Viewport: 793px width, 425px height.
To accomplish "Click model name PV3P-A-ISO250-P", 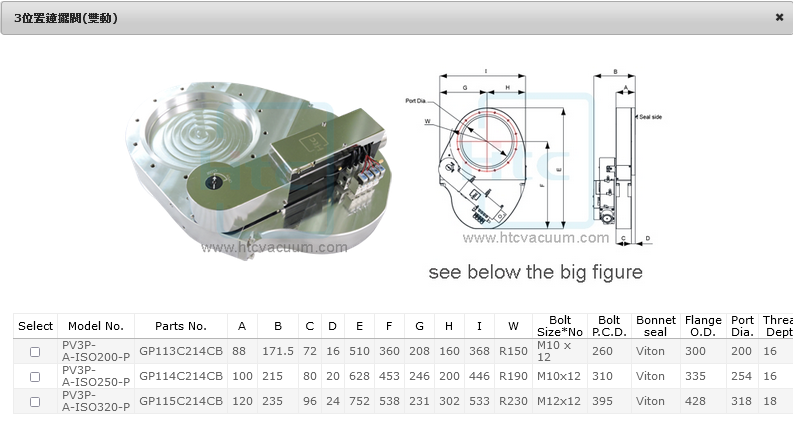I will (95, 377).
